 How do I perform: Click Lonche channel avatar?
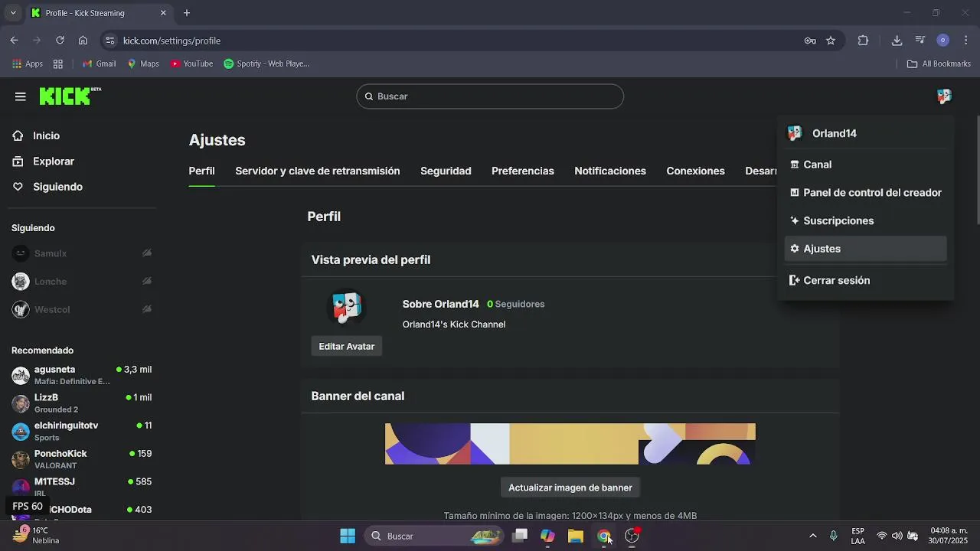coord(21,282)
